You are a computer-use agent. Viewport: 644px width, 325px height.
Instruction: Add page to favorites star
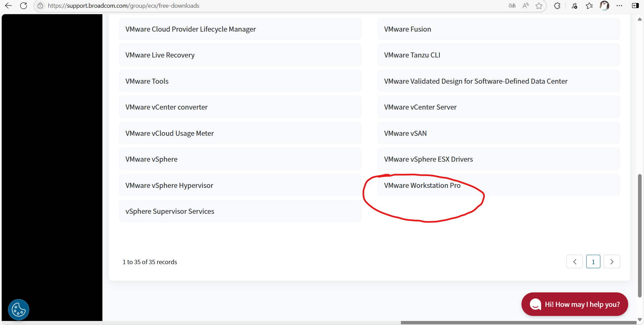(539, 6)
